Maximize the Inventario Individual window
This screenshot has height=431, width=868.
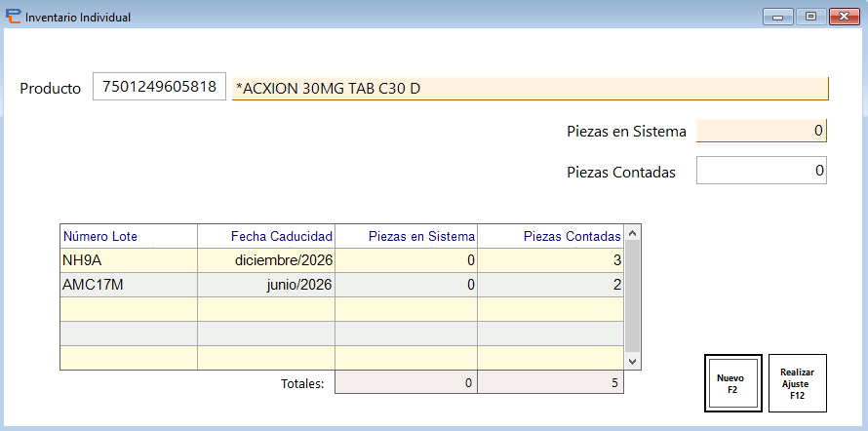pos(811,17)
